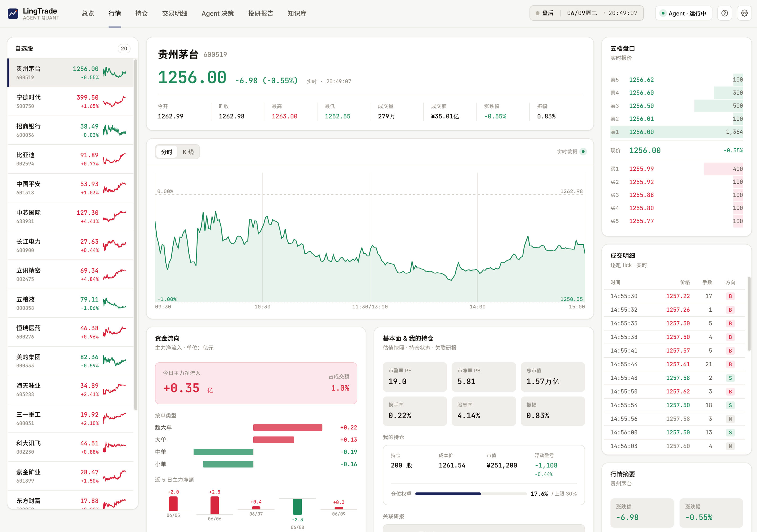Screen dimensions: 757x532
Task: Select 海天味业 in the watchlist
Action: pos(71,390)
